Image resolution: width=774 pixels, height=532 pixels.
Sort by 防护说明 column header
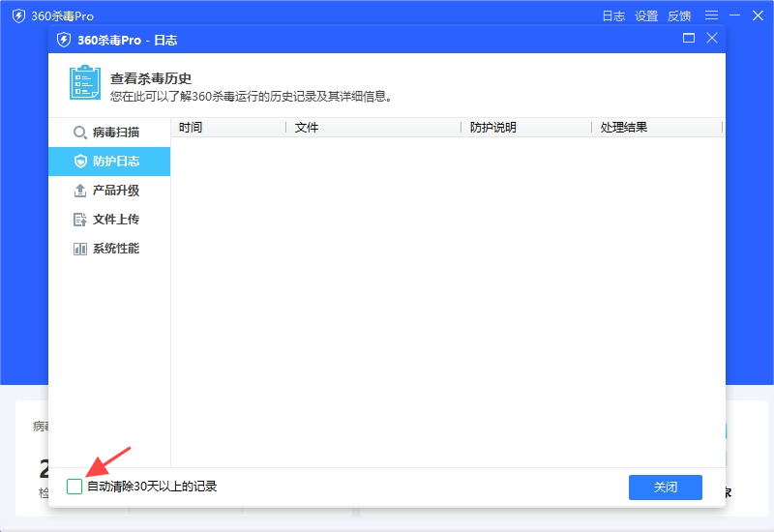point(526,128)
